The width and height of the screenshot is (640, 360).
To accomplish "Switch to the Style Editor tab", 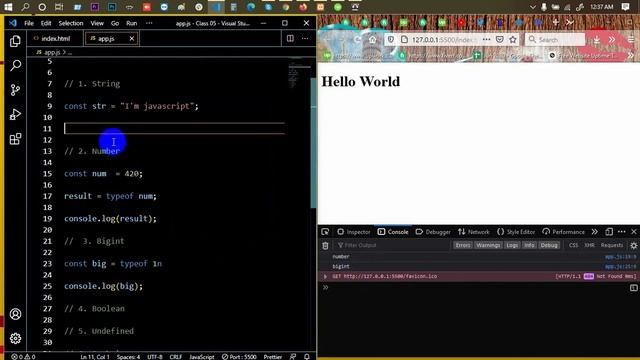I will pyautogui.click(x=516, y=232).
